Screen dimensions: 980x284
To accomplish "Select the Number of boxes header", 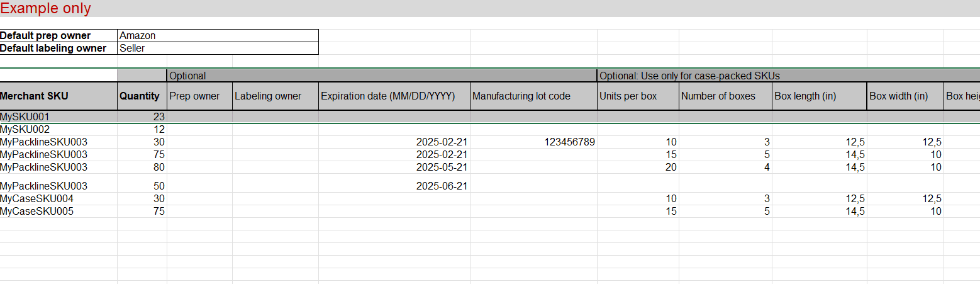I will [x=718, y=96].
